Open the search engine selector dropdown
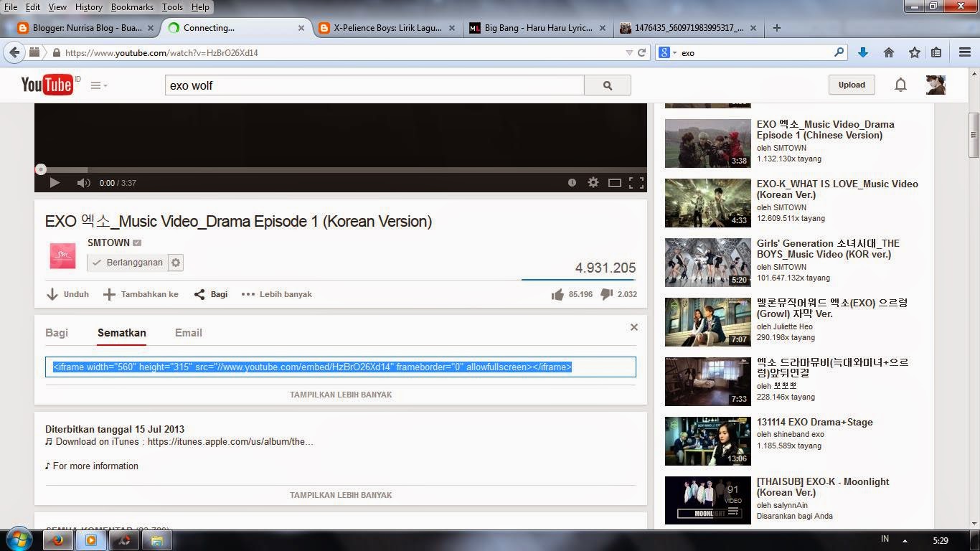Screen dimensions: 980x551 click(667, 52)
